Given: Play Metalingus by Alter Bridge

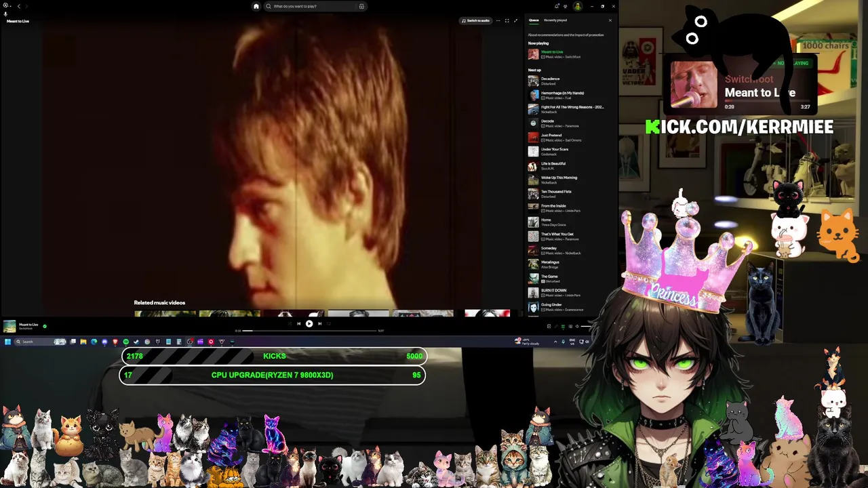Looking at the screenshot, I should click(x=568, y=265).
